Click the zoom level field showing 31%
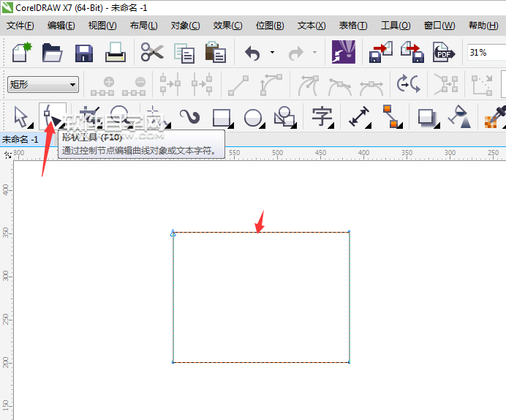The width and height of the screenshot is (506, 420). pyautogui.click(x=486, y=52)
